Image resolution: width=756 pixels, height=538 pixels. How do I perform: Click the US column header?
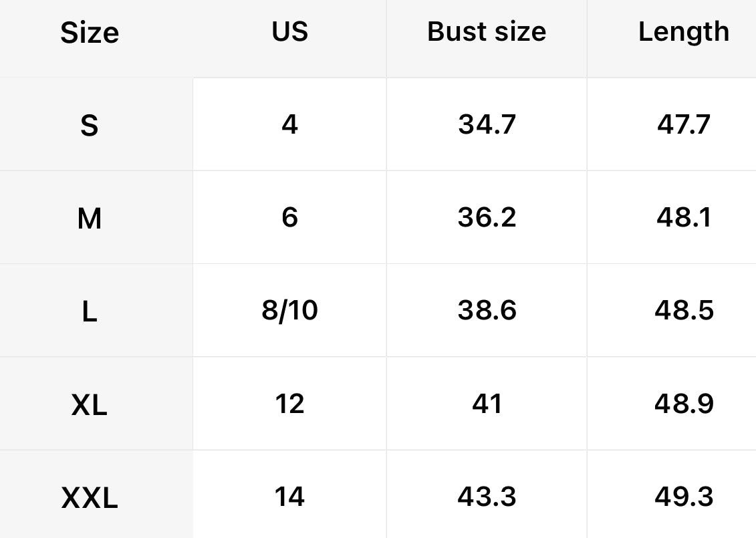[289, 31]
